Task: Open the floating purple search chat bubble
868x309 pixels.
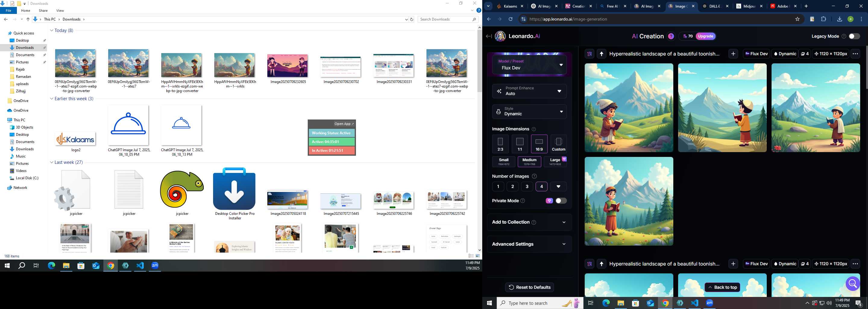Action: [853, 284]
